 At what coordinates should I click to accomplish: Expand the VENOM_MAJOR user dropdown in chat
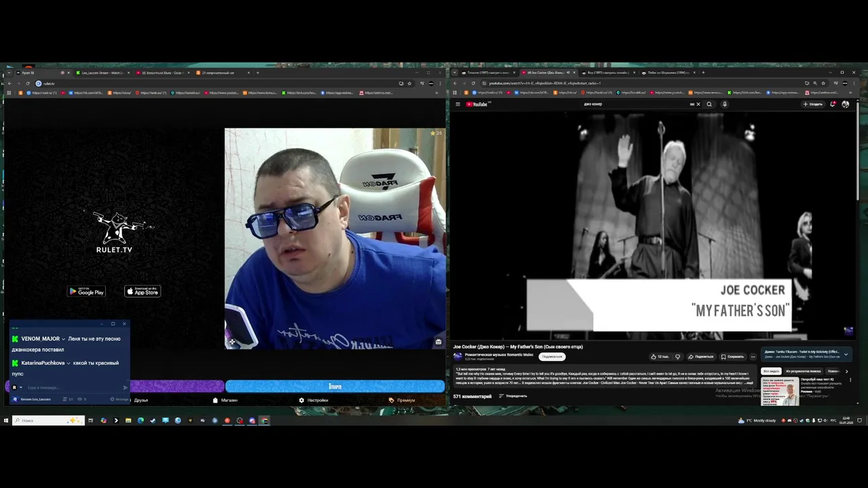[x=63, y=339]
